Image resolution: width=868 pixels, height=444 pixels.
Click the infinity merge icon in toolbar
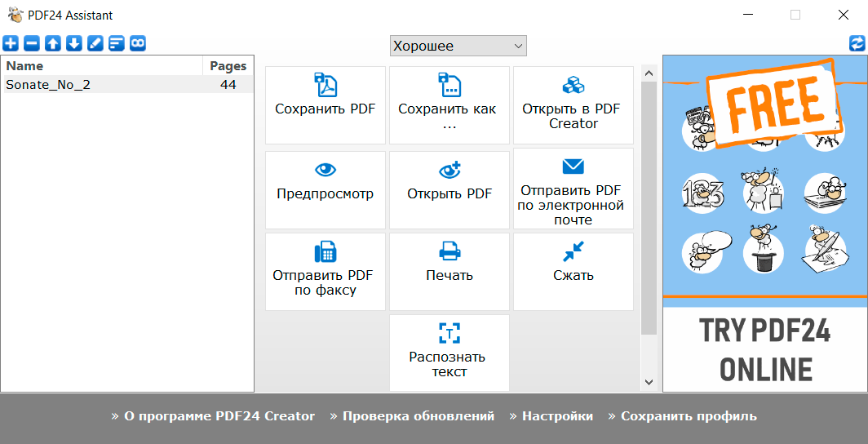coord(138,43)
